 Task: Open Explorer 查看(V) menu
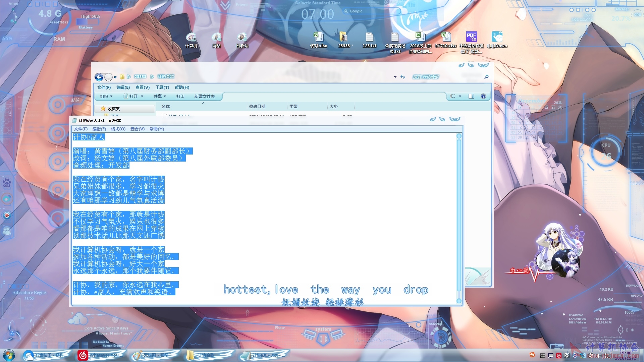[143, 87]
